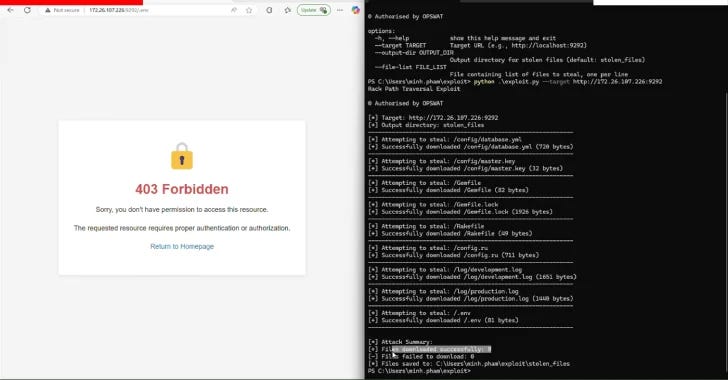
Task: Click the Update button in the toolbar
Action: 314,10
